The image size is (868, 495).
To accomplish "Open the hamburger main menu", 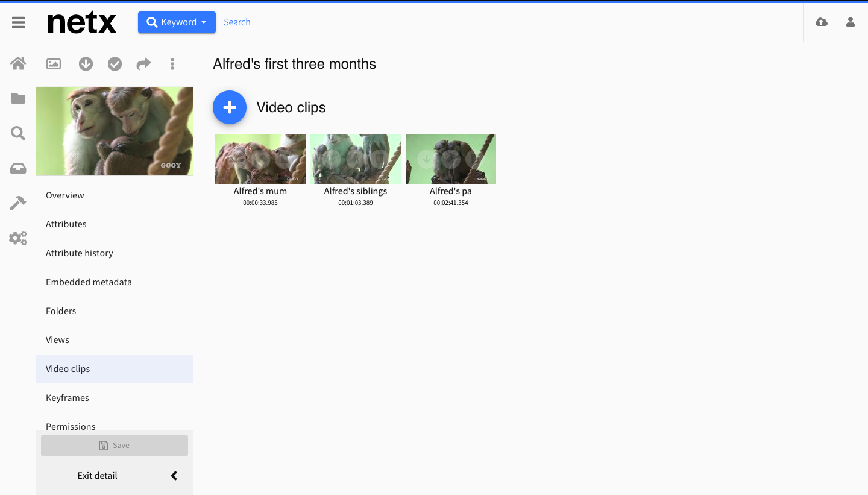I will (18, 22).
